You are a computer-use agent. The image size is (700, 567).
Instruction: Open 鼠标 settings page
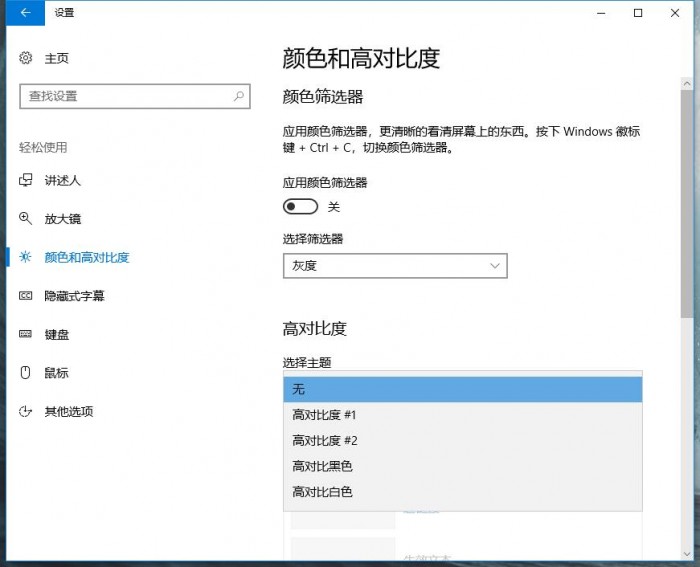(57, 373)
